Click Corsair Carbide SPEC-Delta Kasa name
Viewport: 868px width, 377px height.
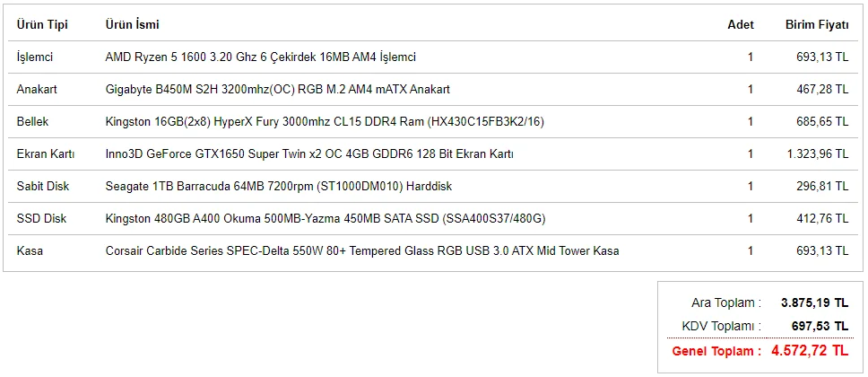[361, 251]
